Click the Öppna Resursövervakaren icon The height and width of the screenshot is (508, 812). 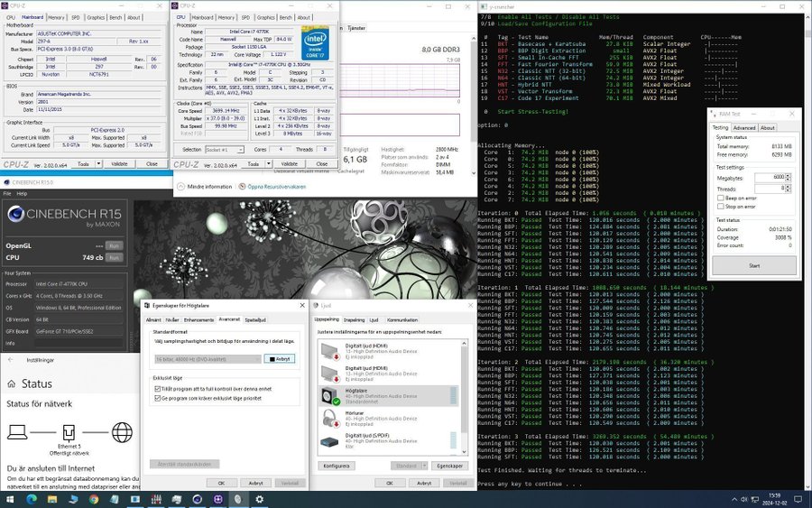(x=243, y=187)
